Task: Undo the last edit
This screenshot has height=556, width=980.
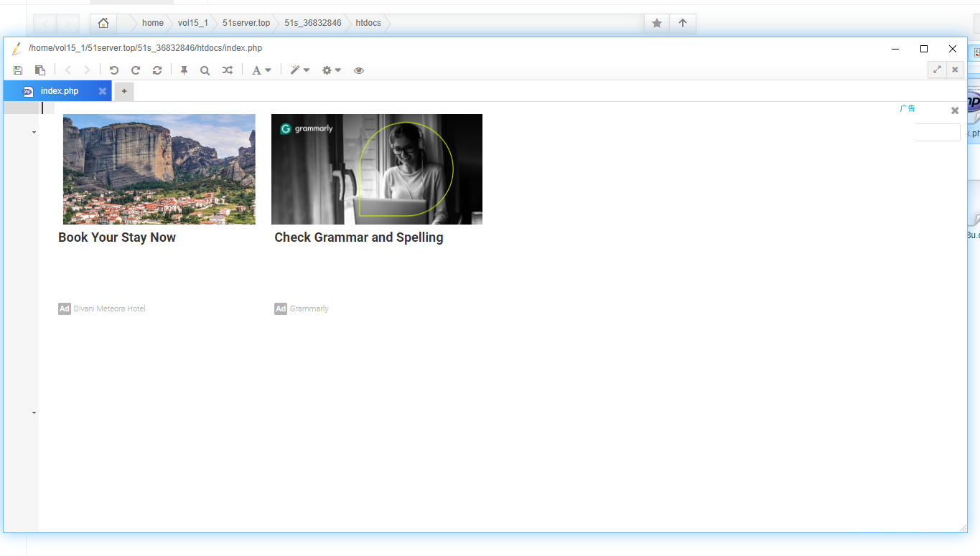Action: pos(113,70)
